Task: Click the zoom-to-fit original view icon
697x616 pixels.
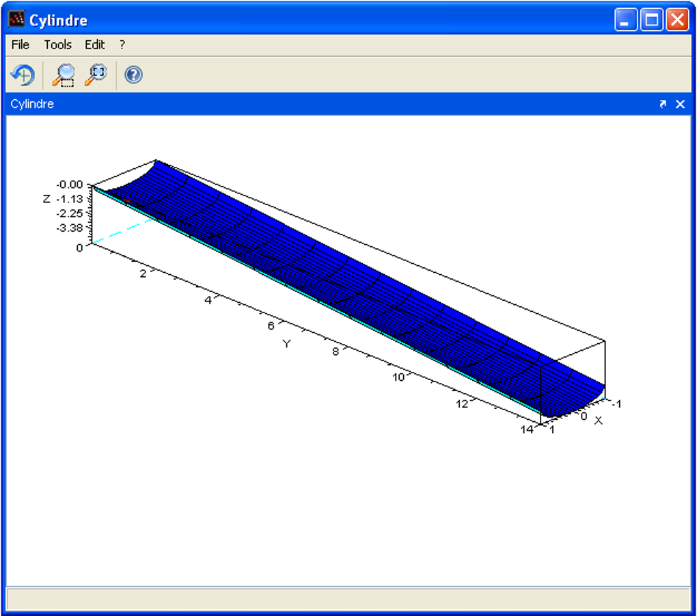Action: (96, 75)
